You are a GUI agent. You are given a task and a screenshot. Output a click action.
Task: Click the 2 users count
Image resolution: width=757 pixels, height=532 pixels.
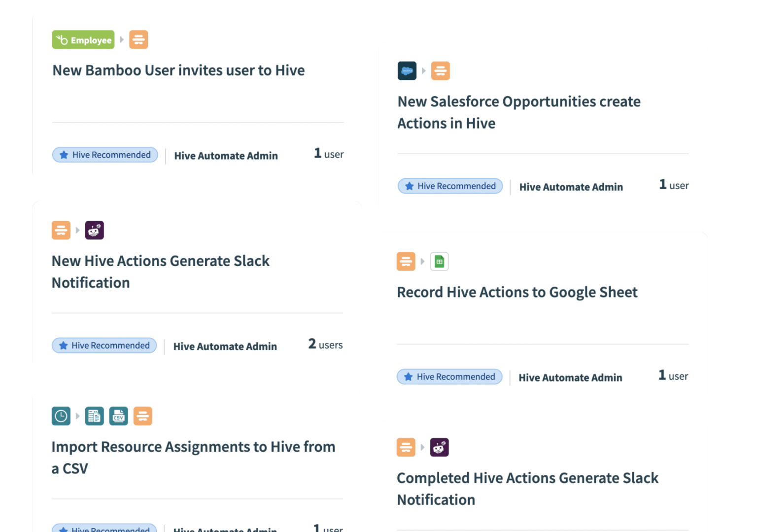[x=325, y=344]
